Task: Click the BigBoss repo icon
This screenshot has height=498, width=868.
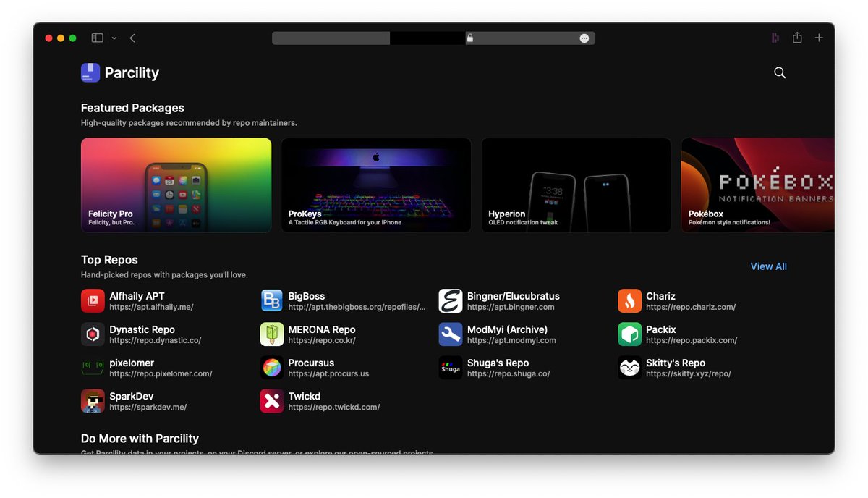Action: [x=272, y=301]
